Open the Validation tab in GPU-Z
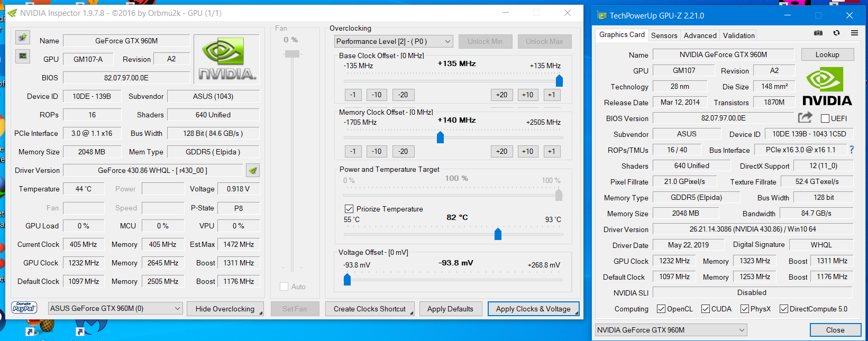Screen dimensions: 868x341 tap(739, 35)
